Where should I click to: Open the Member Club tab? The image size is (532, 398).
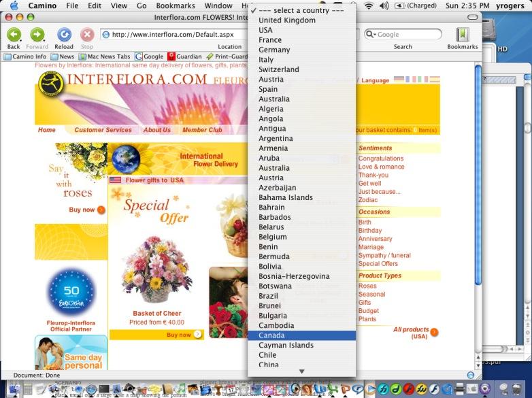coord(202,130)
